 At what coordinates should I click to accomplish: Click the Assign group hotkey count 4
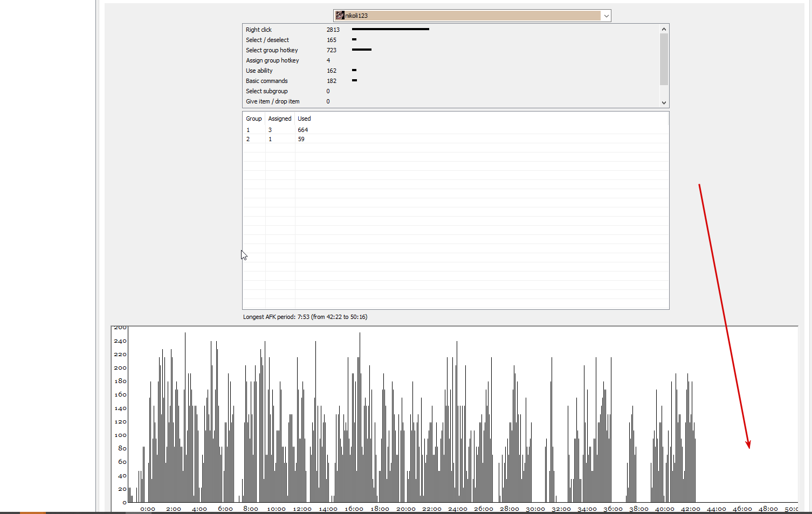(x=328, y=60)
